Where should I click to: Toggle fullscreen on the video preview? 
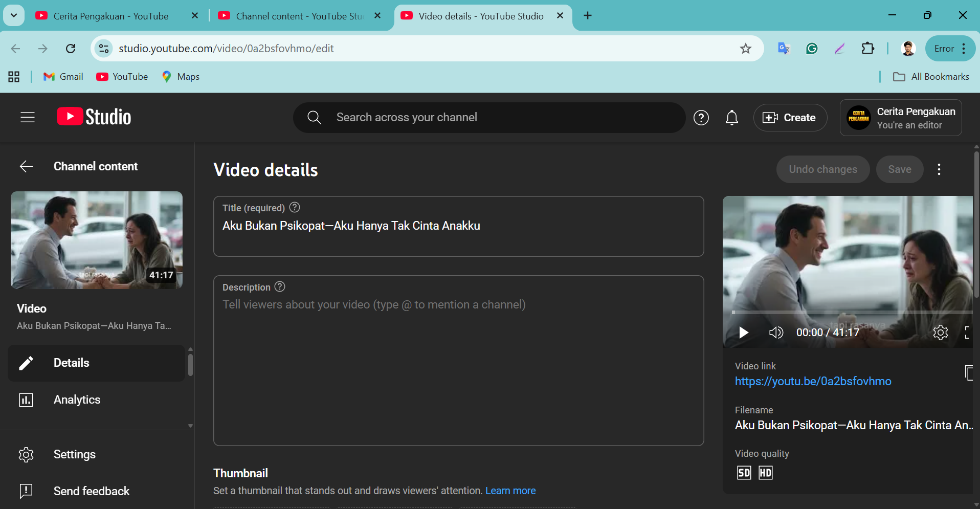click(968, 333)
